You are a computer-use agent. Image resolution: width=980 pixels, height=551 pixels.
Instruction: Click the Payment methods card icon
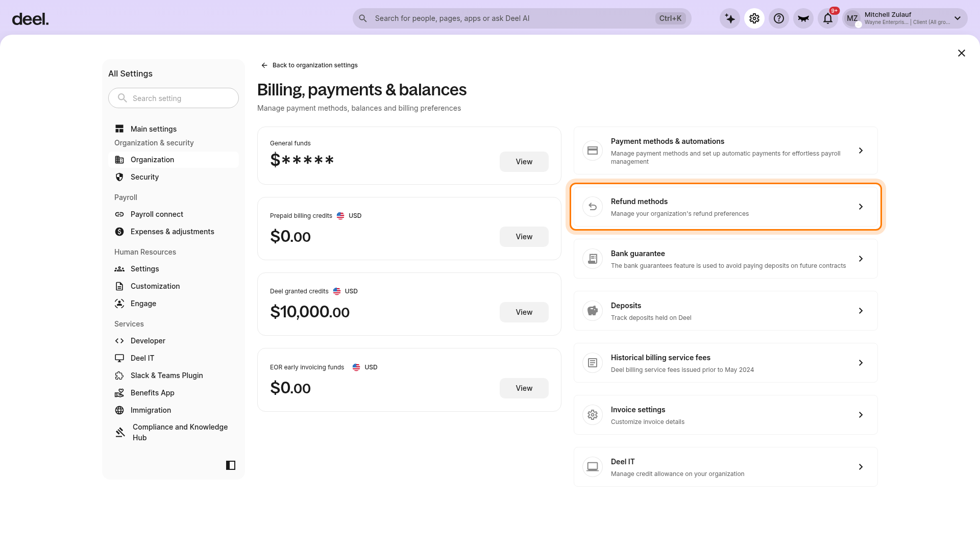click(593, 151)
